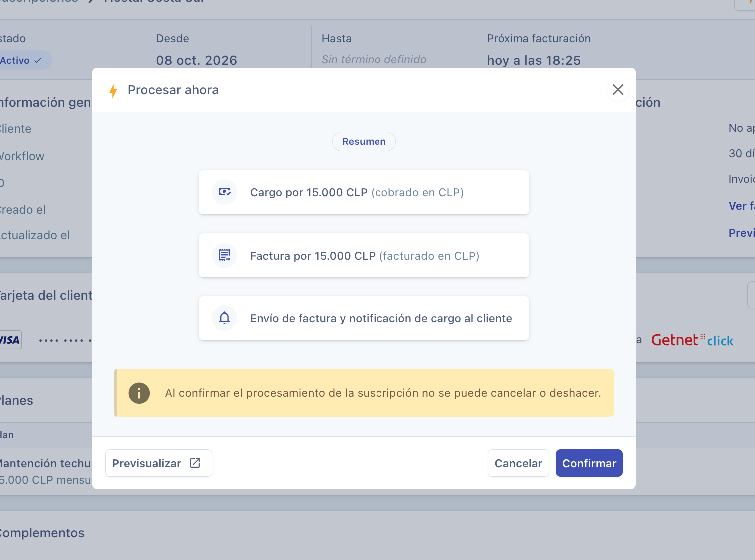Click the Envío de factura y notificación text
The width and height of the screenshot is (755, 560).
pos(381,319)
